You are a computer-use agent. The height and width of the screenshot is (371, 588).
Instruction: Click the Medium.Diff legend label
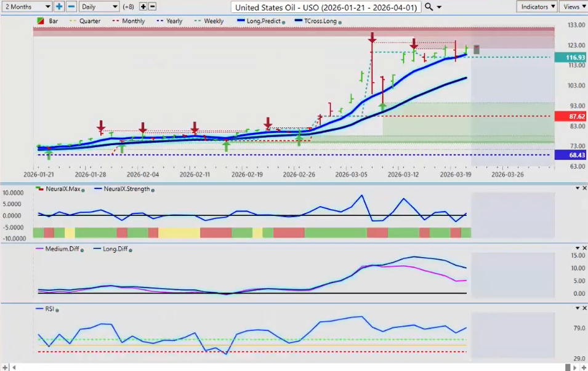pos(62,249)
